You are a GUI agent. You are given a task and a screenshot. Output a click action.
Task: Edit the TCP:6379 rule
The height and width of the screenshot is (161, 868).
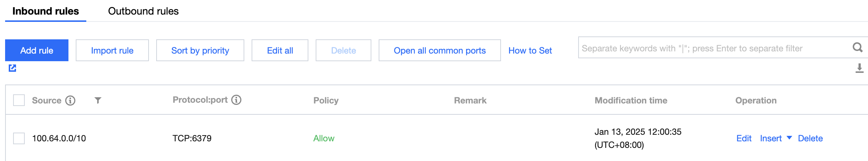744,138
